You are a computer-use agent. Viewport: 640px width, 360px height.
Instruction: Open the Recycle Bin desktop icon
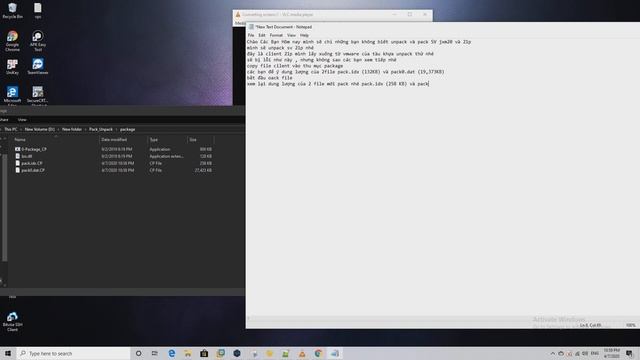pyautogui.click(x=12, y=11)
